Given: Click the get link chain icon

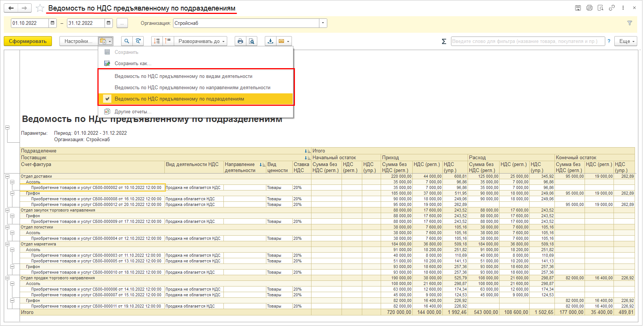Looking at the screenshot, I should [612, 8].
